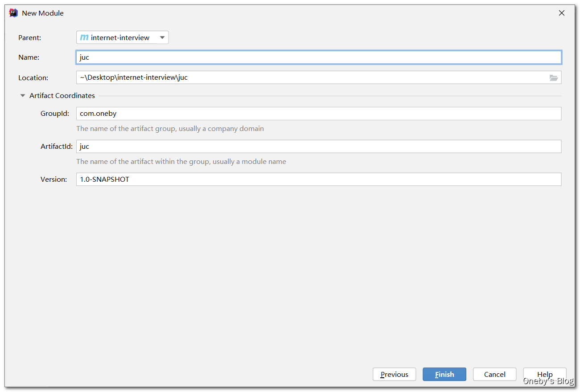Open Help for this dialog
This screenshot has width=580, height=392.
point(545,374)
